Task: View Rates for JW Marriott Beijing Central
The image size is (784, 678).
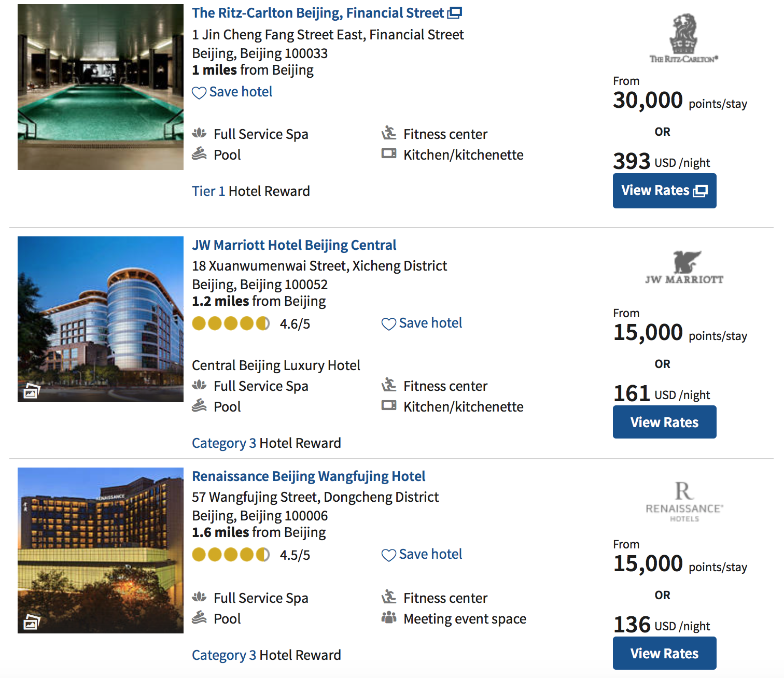Action: 664,422
